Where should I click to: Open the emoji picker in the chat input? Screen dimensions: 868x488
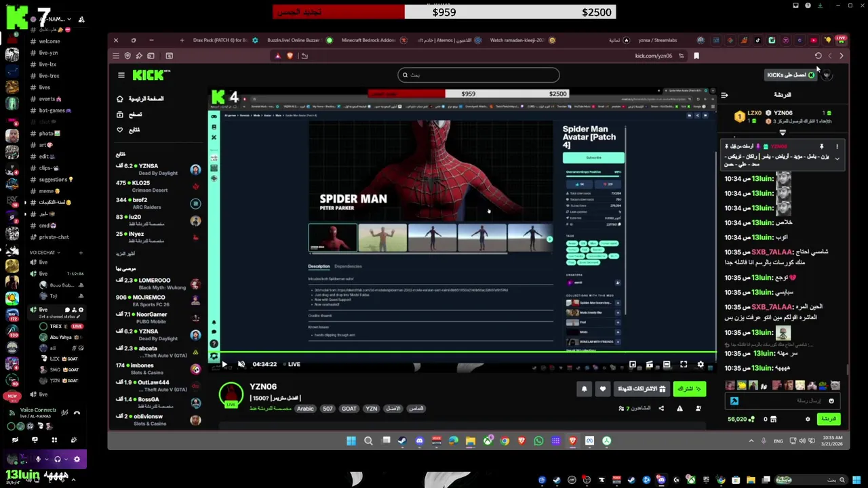831,401
